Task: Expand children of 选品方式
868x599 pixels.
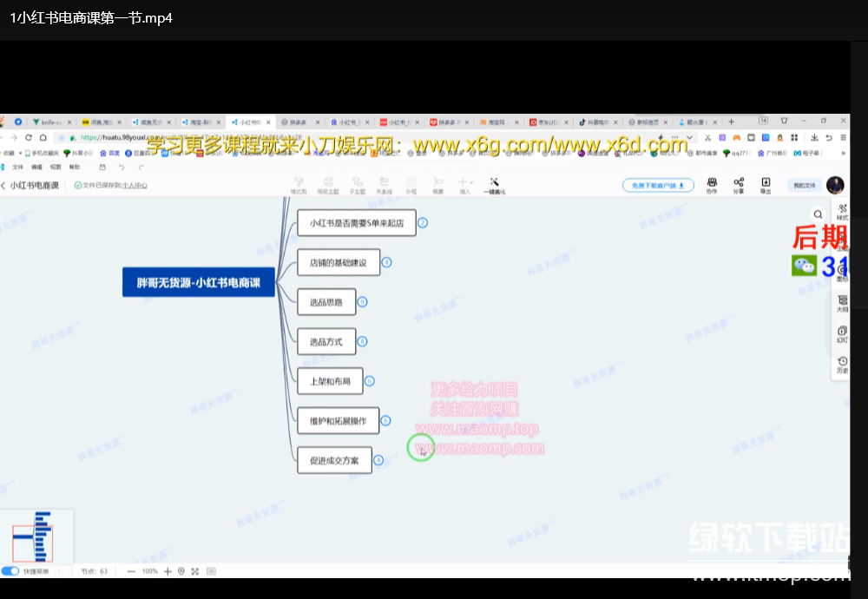Action: coord(362,341)
